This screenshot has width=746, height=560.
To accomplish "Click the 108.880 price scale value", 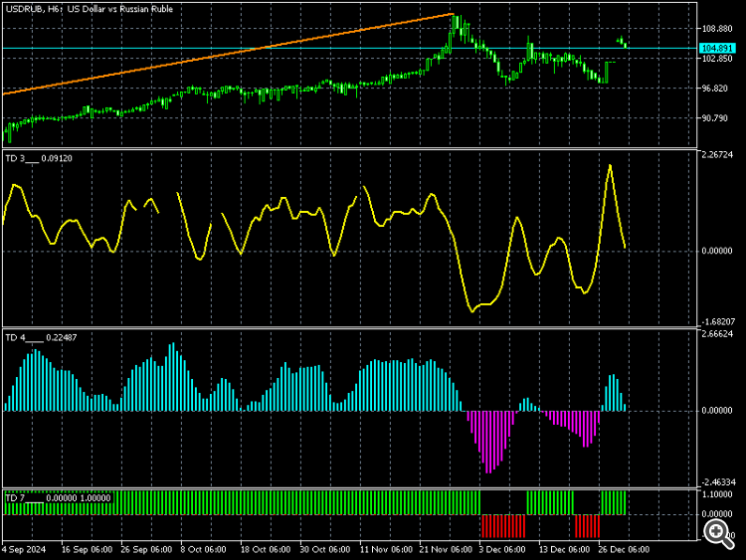I will [x=717, y=29].
